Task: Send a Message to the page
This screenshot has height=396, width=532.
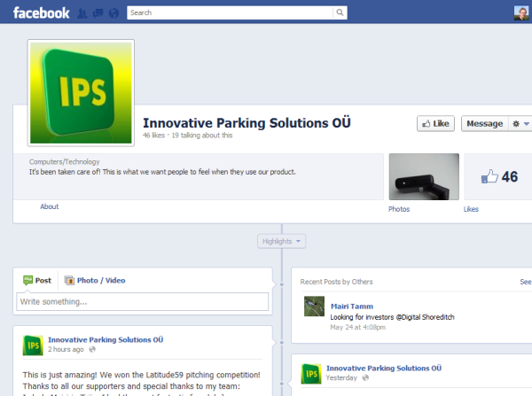Action: 484,123
